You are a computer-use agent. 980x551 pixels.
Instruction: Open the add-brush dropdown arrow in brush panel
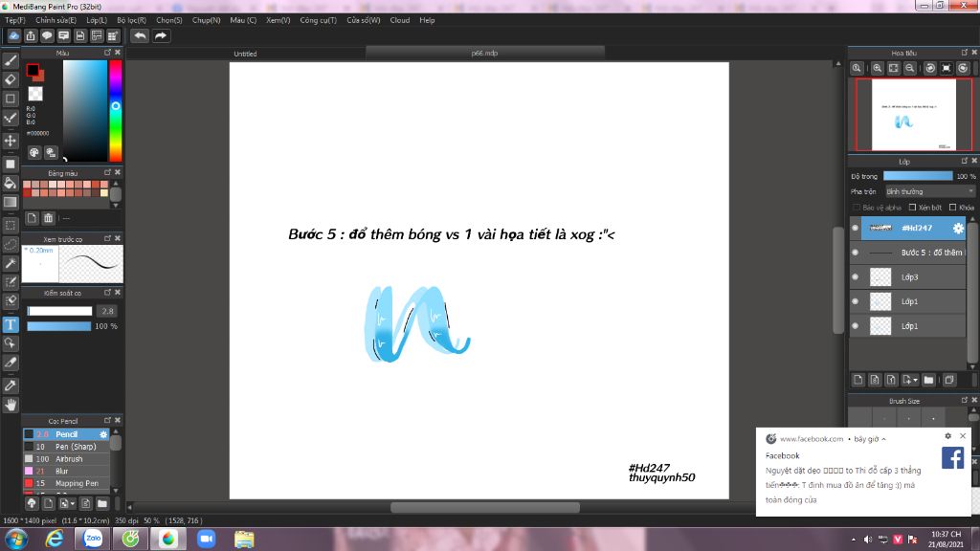point(73,503)
